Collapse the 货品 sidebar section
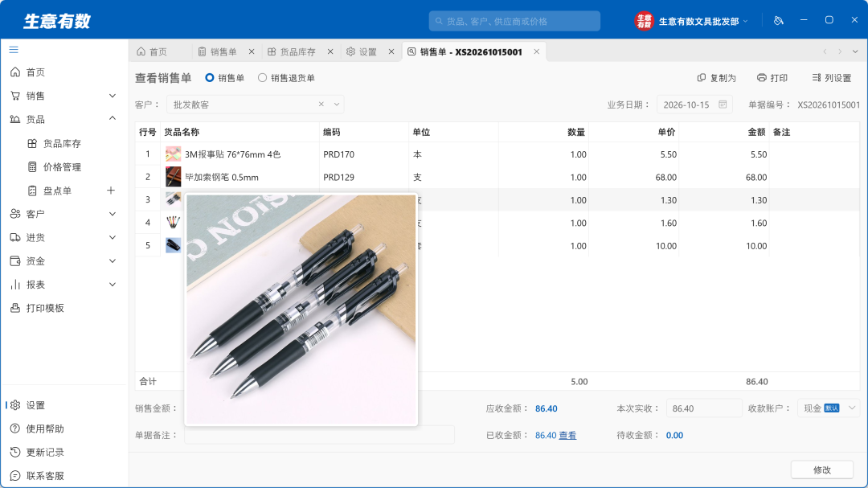868x488 pixels. tap(113, 118)
